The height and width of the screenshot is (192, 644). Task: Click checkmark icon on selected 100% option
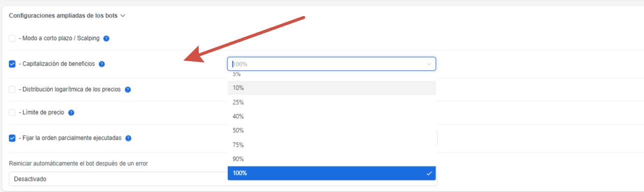coord(429,173)
